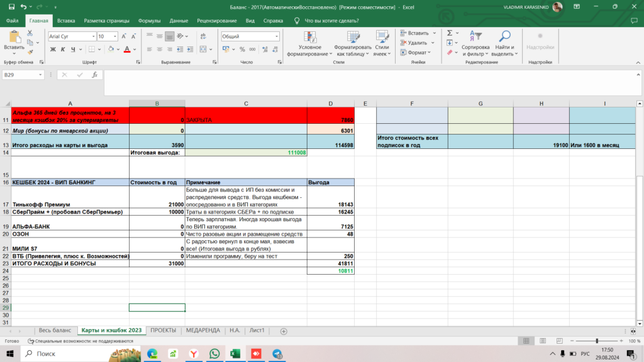Toggle italic К formatting
This screenshot has height=362, width=644.
[63, 49]
